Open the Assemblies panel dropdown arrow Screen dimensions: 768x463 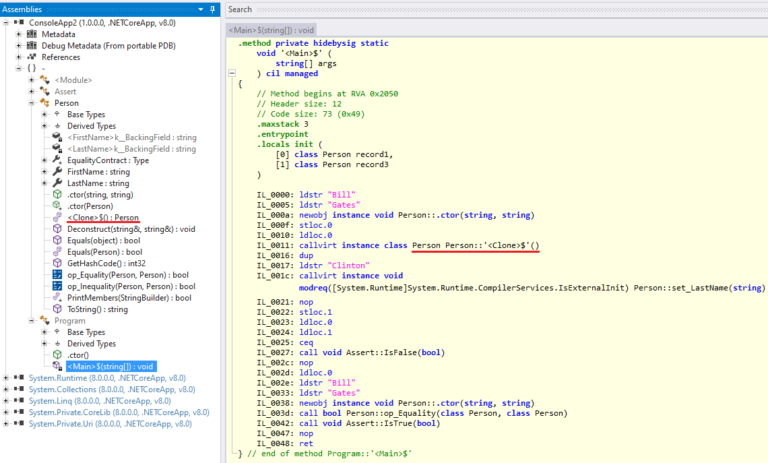pos(201,9)
